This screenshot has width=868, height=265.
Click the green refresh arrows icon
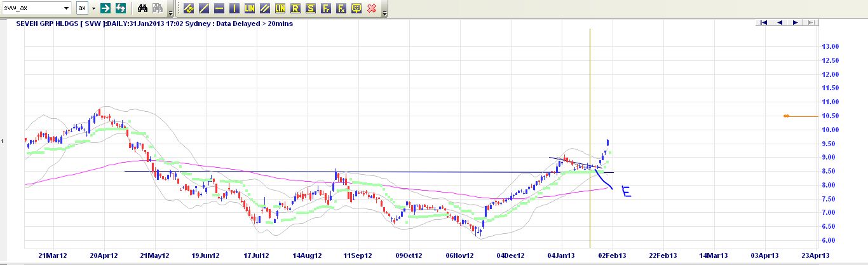point(120,8)
